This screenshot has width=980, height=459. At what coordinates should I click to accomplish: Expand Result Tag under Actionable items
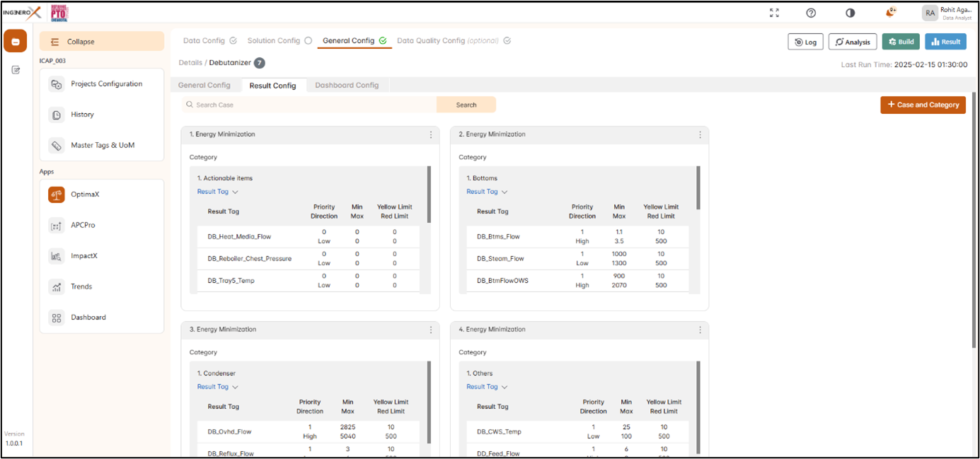(218, 192)
